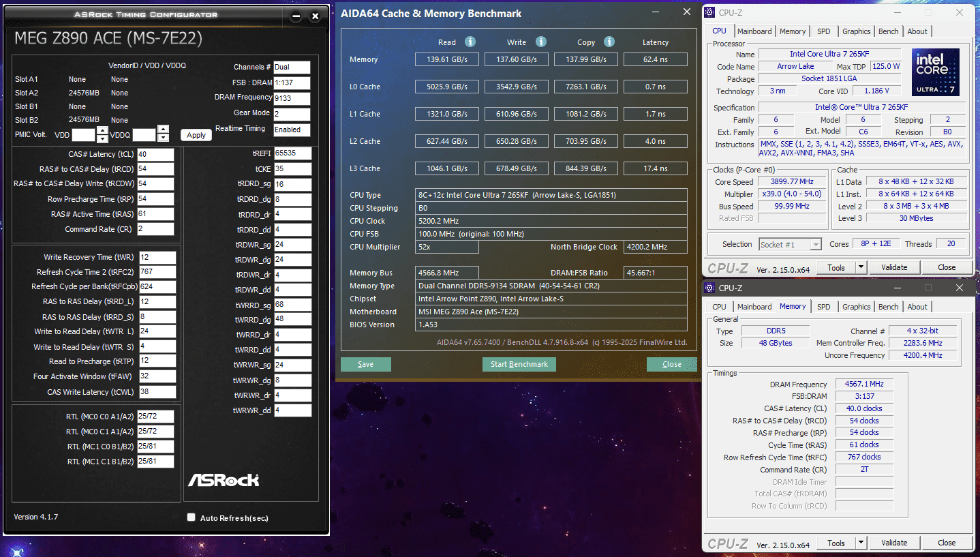Click the Memory Latency value 62.4 ns
980x557 pixels.
(x=656, y=59)
